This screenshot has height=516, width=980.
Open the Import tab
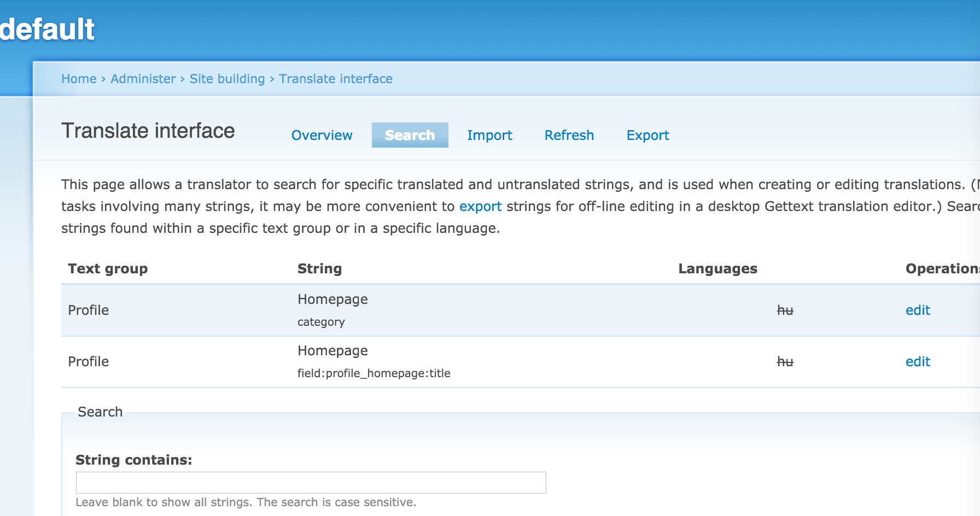(x=489, y=135)
